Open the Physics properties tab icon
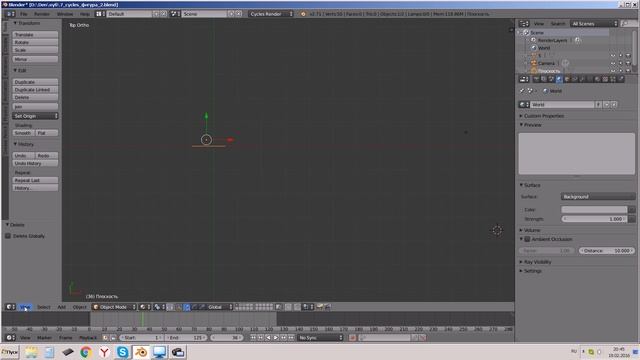Viewport: 640px width, 360px height. 621,79
